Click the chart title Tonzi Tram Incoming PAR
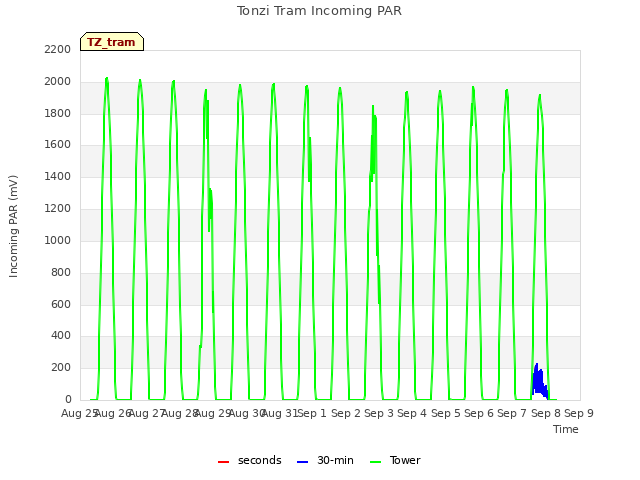640x480 pixels. point(319,11)
